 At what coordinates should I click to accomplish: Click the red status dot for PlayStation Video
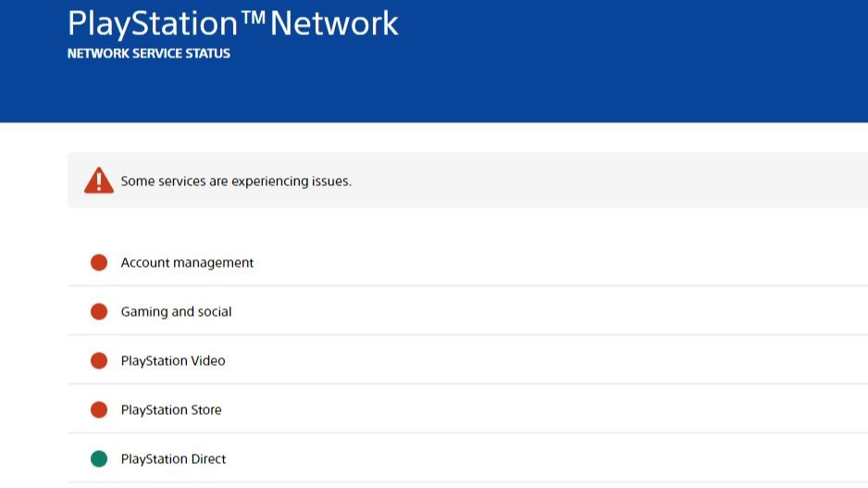[99, 361]
